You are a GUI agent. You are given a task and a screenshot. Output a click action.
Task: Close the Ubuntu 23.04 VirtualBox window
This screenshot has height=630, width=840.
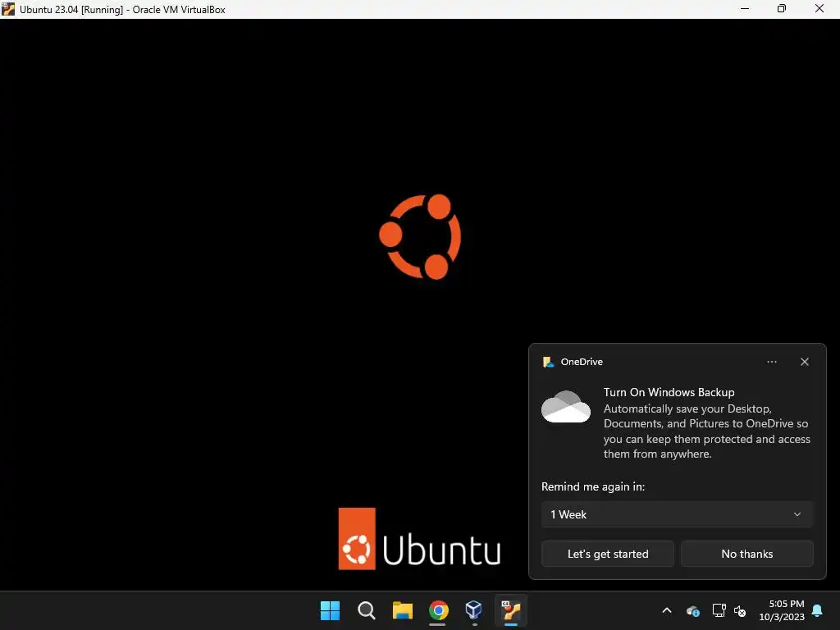[819, 9]
